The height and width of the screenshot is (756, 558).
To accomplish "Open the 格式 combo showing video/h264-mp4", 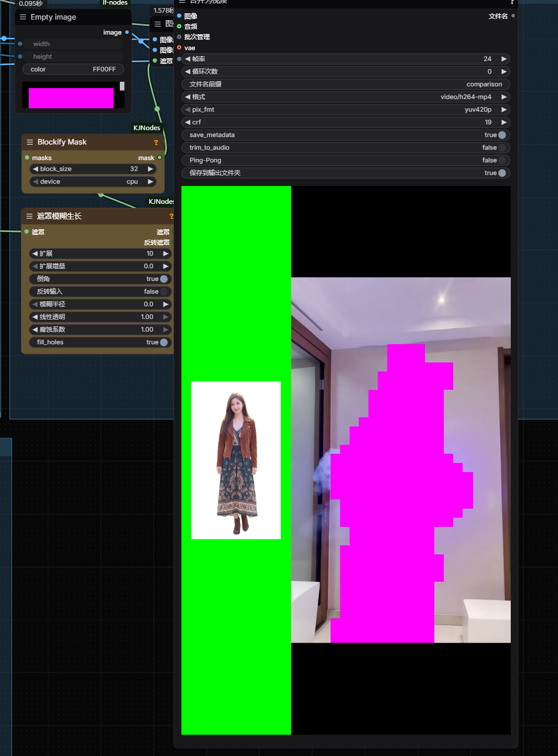I will 346,97.
